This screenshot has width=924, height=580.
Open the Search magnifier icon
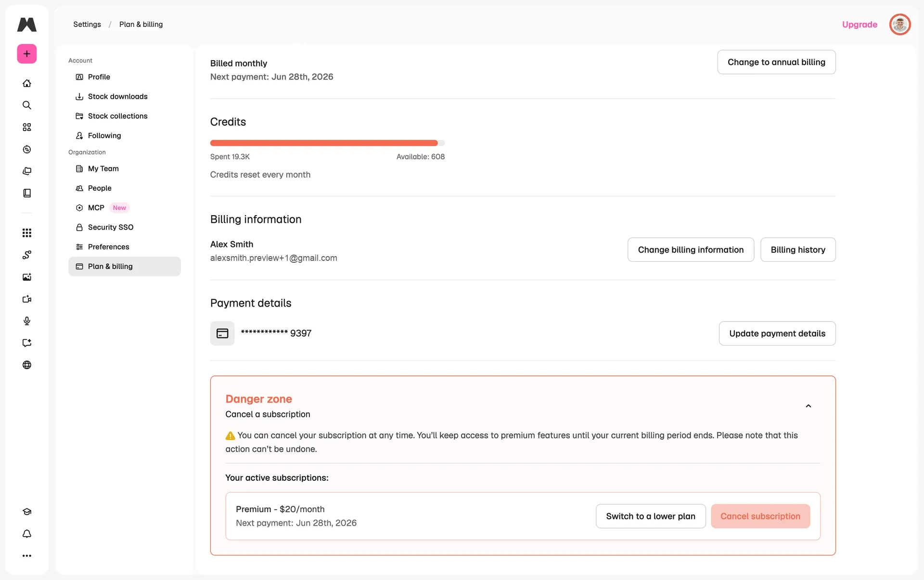click(27, 105)
